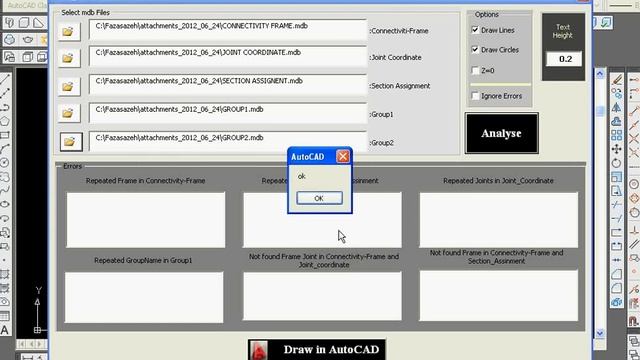Select the Erase modify tool
Viewport: 640px width, 360px height.
pyautogui.click(x=617, y=79)
